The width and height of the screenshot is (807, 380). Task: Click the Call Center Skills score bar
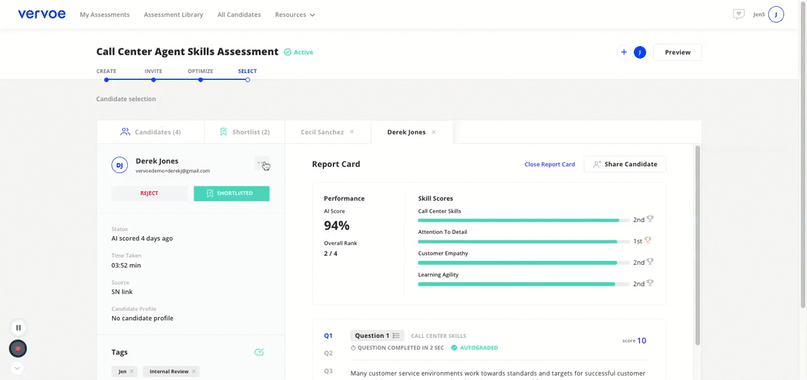pos(523,220)
